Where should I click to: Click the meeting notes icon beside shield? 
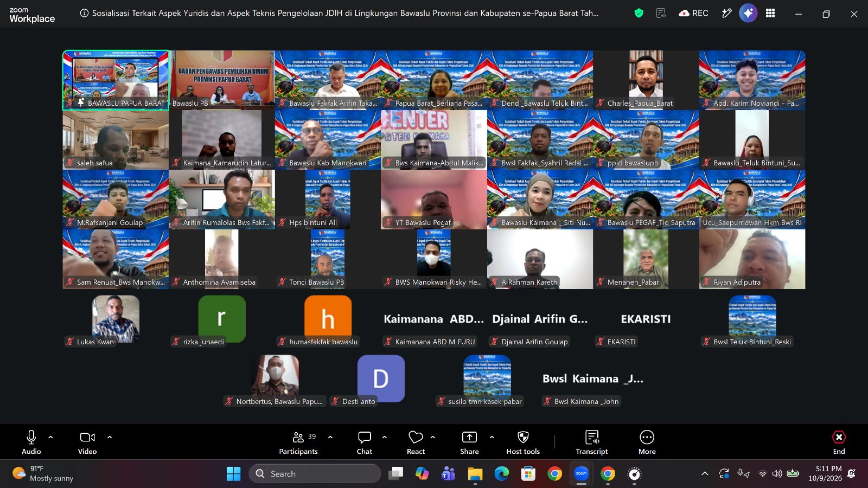pos(661,13)
